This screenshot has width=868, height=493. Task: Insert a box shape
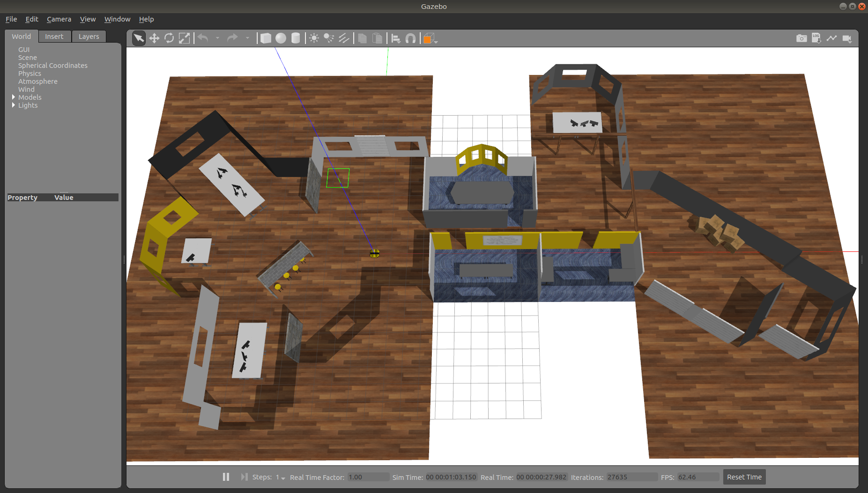coord(266,38)
